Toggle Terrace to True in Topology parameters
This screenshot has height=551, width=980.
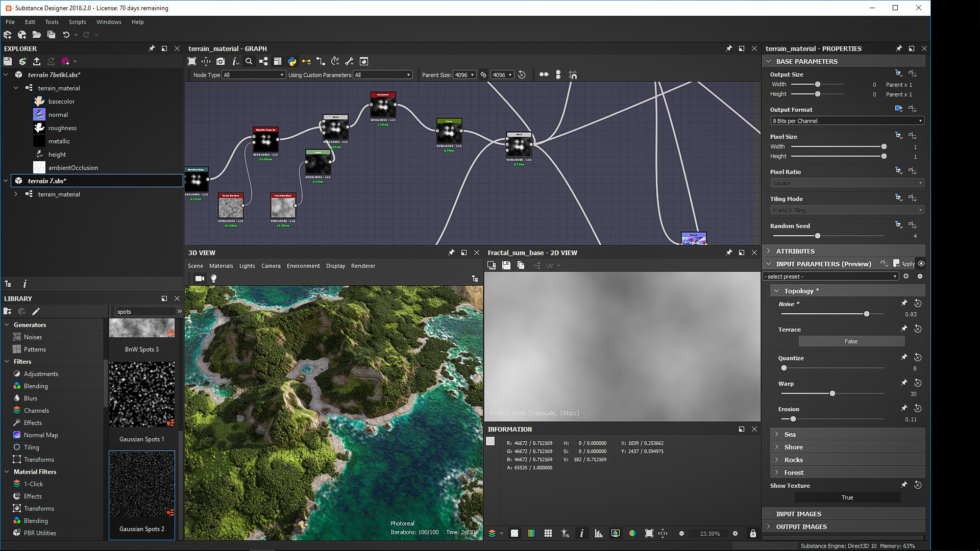[x=851, y=341]
